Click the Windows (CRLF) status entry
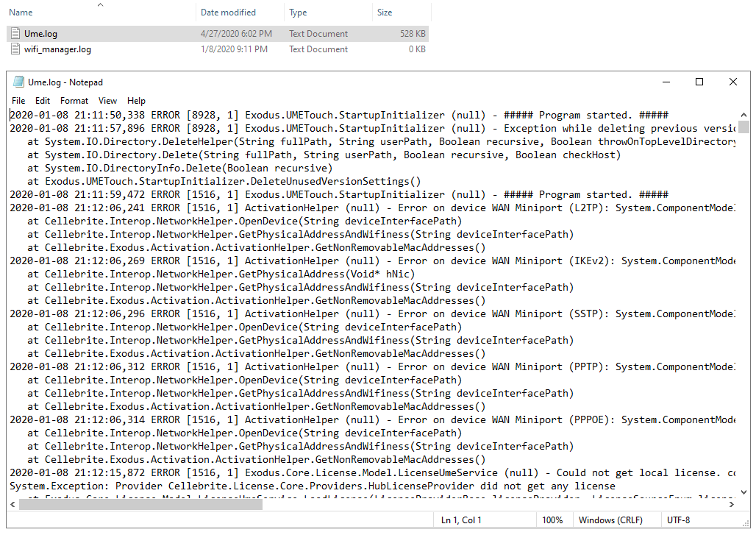The height and width of the screenshot is (535, 756). tap(610, 520)
